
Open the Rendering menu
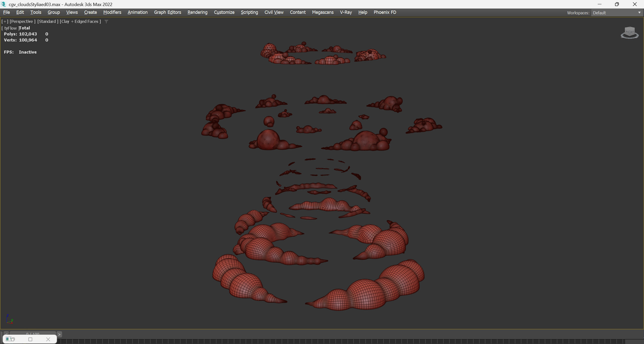(197, 12)
